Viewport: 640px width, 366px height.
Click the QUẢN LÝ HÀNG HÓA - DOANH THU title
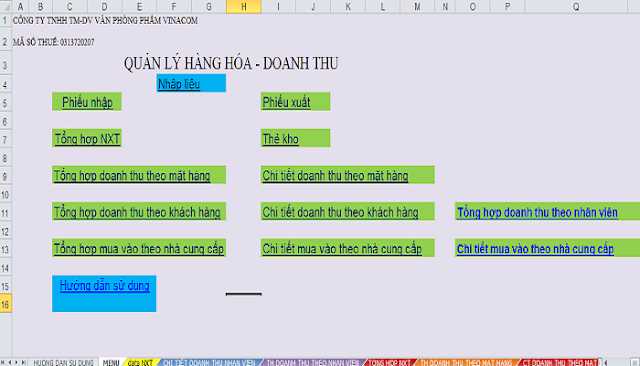click(231, 64)
